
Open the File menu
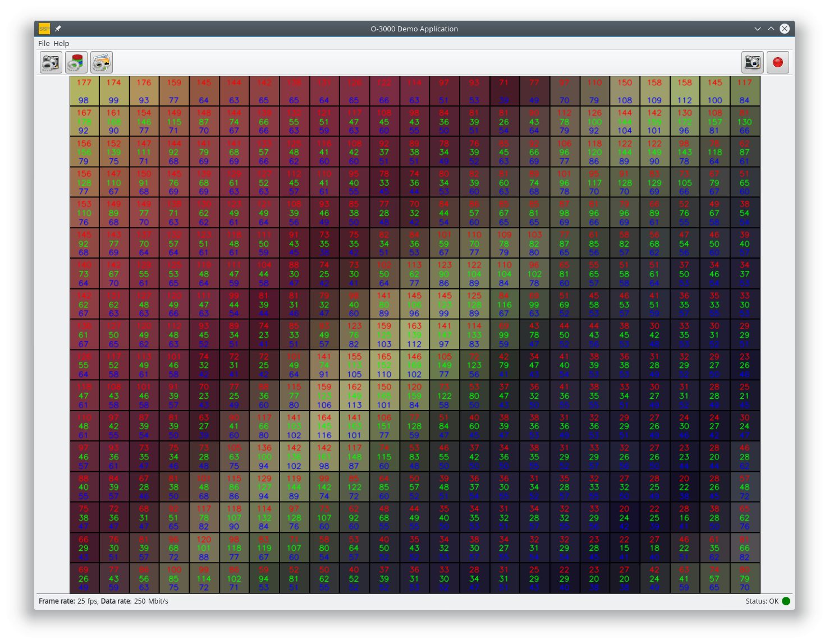[44, 43]
